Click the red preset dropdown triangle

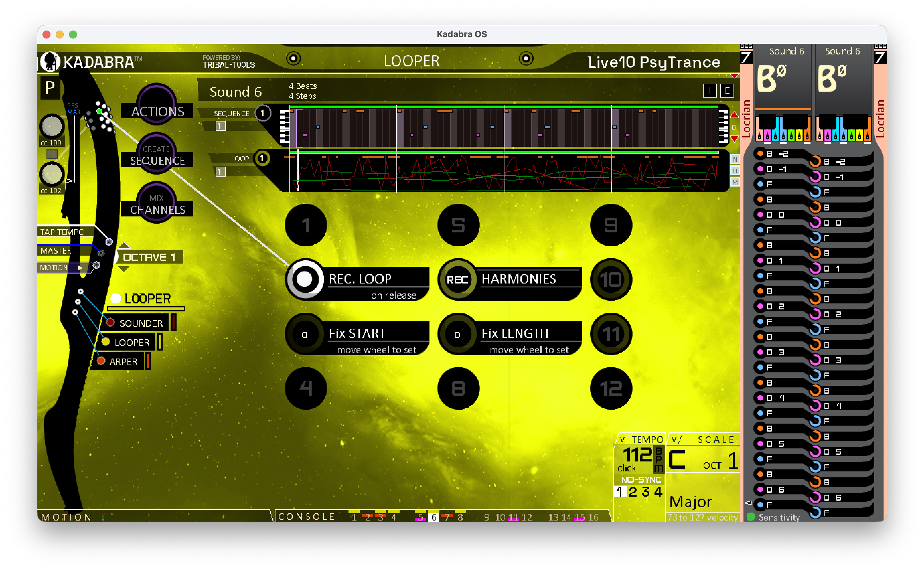click(734, 76)
